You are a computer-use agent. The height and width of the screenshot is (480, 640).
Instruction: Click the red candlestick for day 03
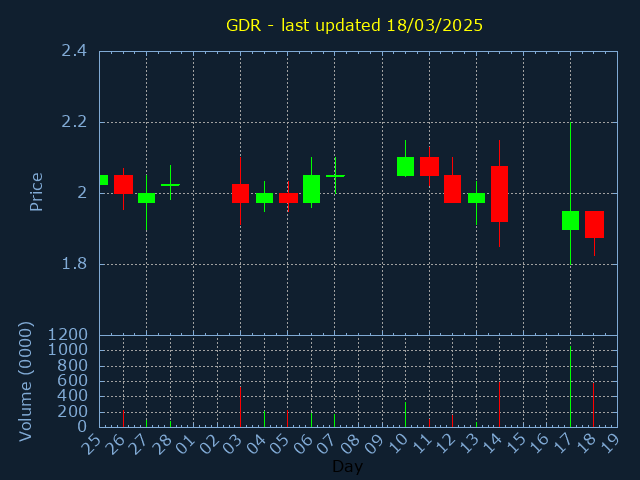pos(240,193)
